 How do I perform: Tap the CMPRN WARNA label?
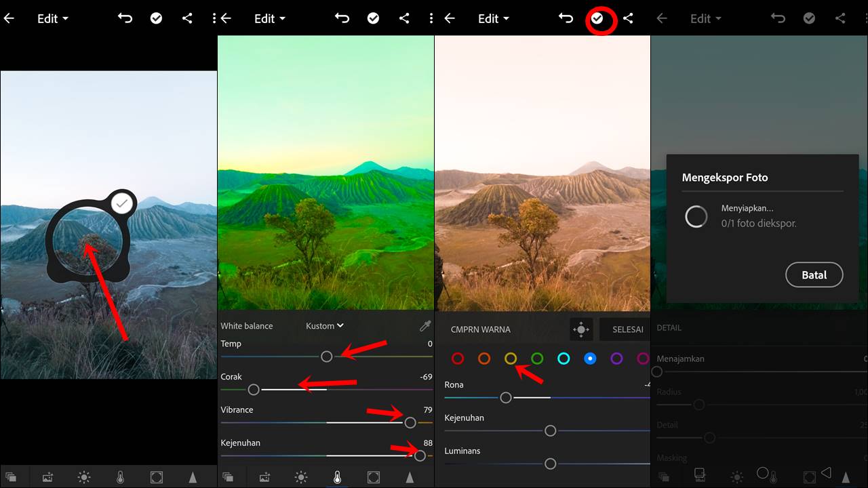click(x=481, y=330)
